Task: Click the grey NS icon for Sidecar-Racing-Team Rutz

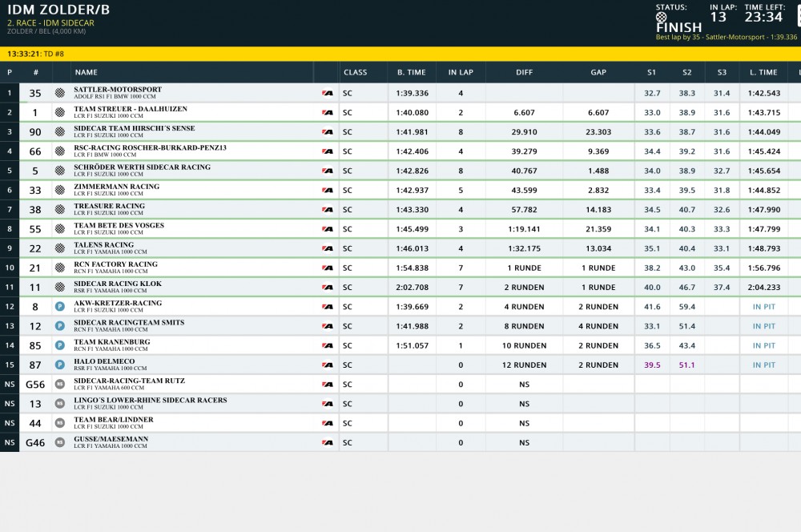Action: (x=60, y=385)
